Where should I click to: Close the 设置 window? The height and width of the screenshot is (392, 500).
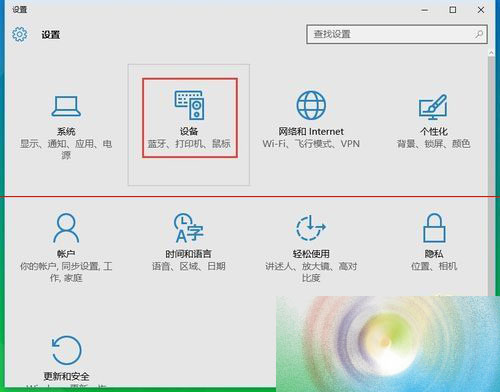481,10
